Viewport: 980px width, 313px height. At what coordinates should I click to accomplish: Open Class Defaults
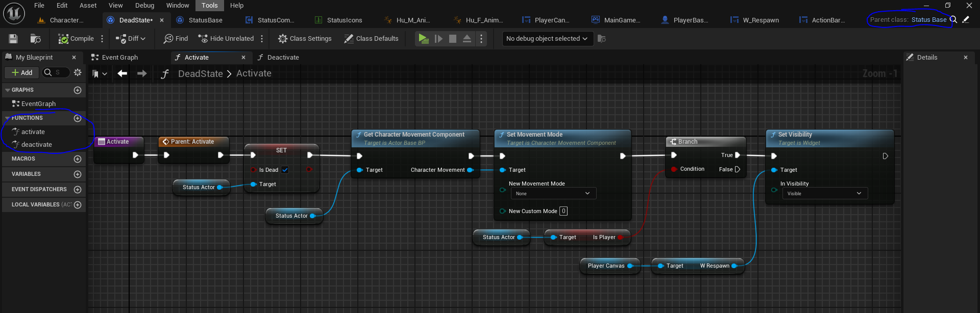[x=371, y=39]
